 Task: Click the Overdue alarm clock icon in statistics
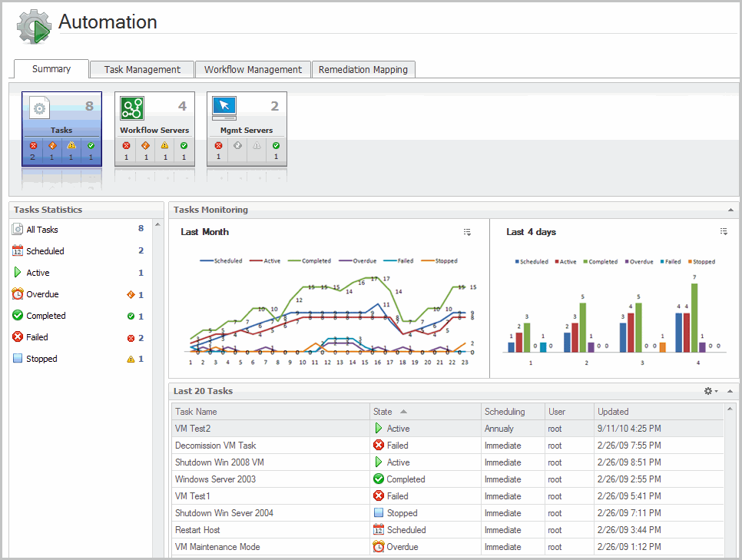(x=18, y=294)
